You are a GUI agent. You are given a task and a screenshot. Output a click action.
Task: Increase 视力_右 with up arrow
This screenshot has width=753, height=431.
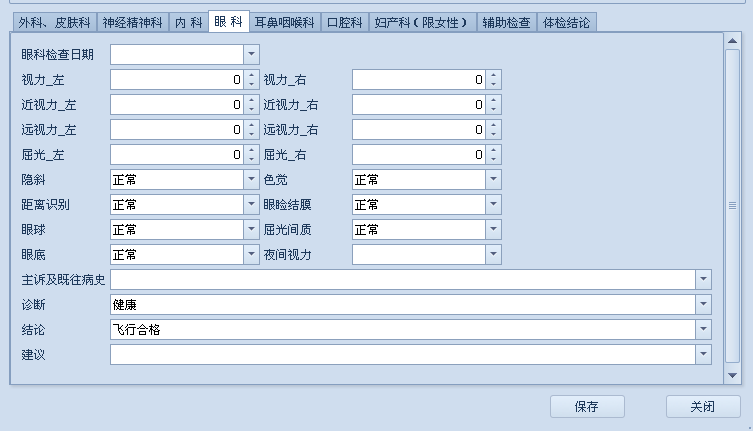coord(493,75)
